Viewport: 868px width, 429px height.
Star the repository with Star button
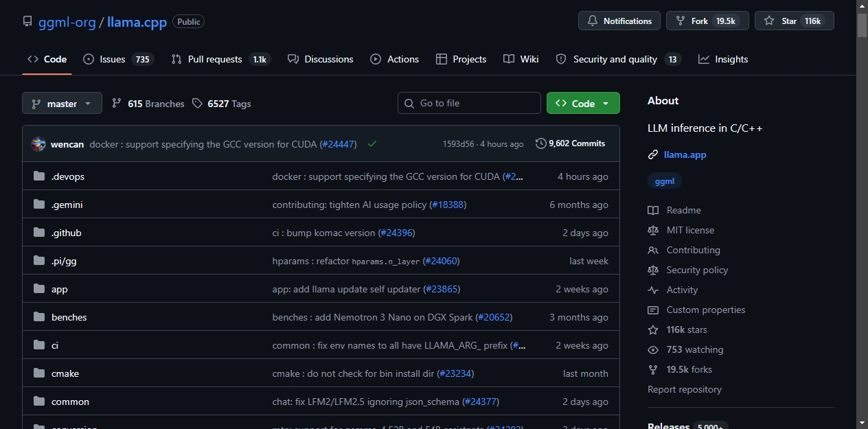tap(794, 21)
